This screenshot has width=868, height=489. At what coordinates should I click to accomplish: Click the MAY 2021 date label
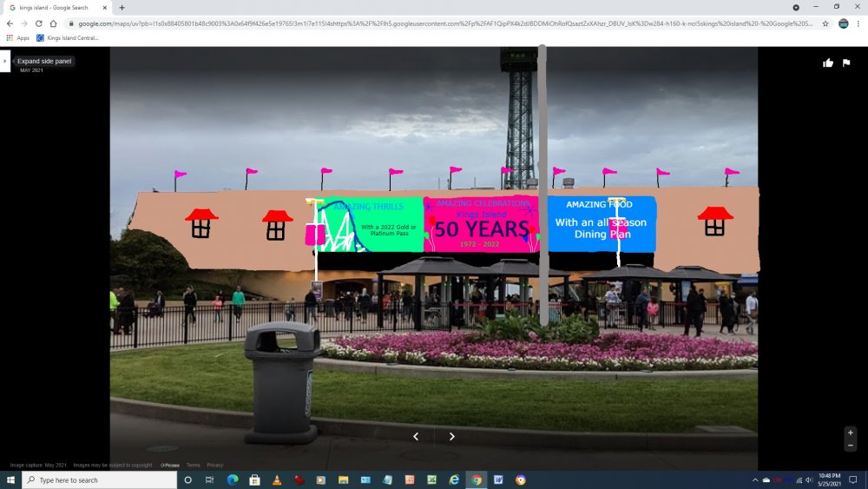31,70
